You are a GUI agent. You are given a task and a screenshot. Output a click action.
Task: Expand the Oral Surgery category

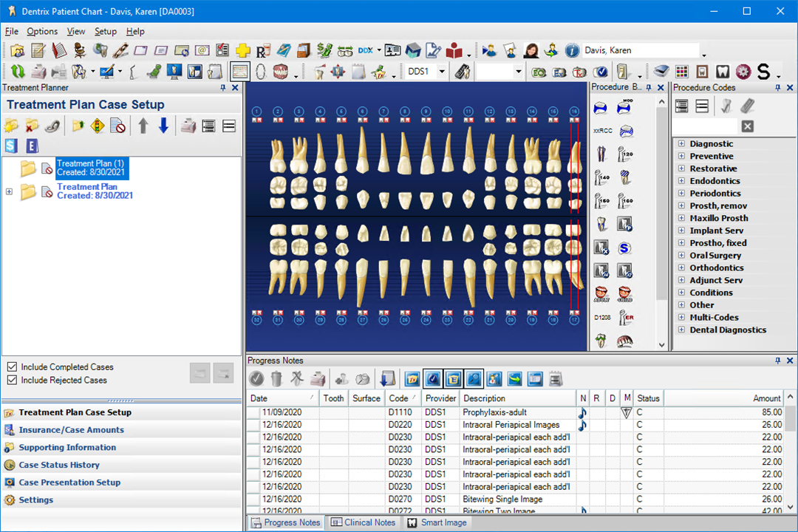pyautogui.click(x=681, y=256)
